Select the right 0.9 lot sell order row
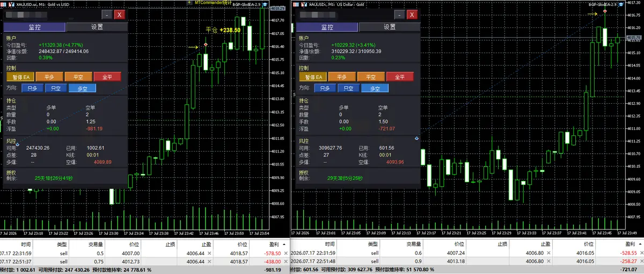The width and height of the screenshot is (644, 274). 467,261
